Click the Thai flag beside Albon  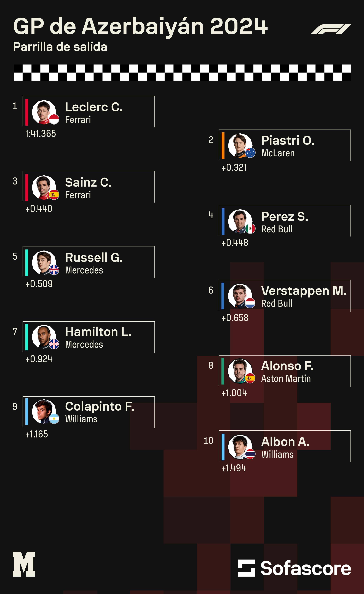(250, 454)
